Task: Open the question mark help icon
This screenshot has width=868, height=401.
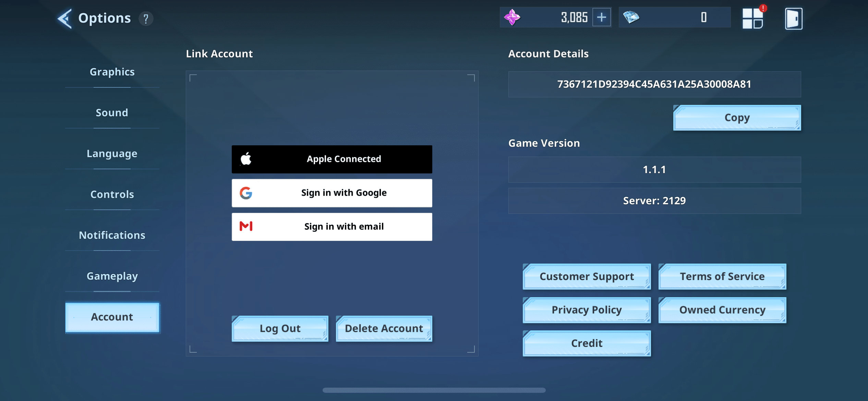Action: [x=146, y=19]
